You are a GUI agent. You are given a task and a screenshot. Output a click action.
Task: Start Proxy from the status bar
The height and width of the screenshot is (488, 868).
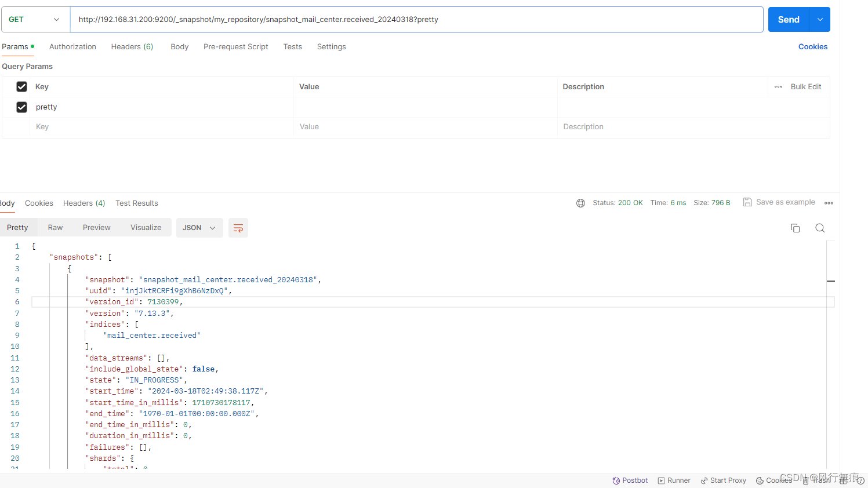coord(723,480)
